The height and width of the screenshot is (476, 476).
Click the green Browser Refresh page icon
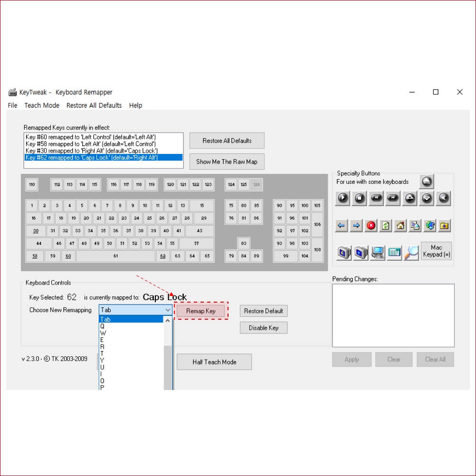(x=386, y=226)
